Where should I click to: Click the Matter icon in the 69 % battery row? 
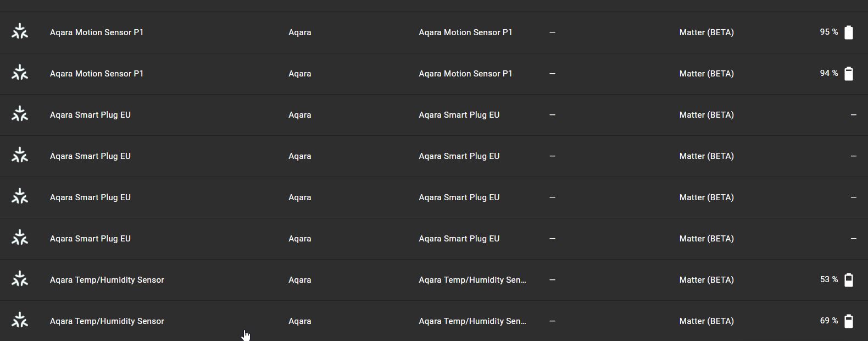20,320
